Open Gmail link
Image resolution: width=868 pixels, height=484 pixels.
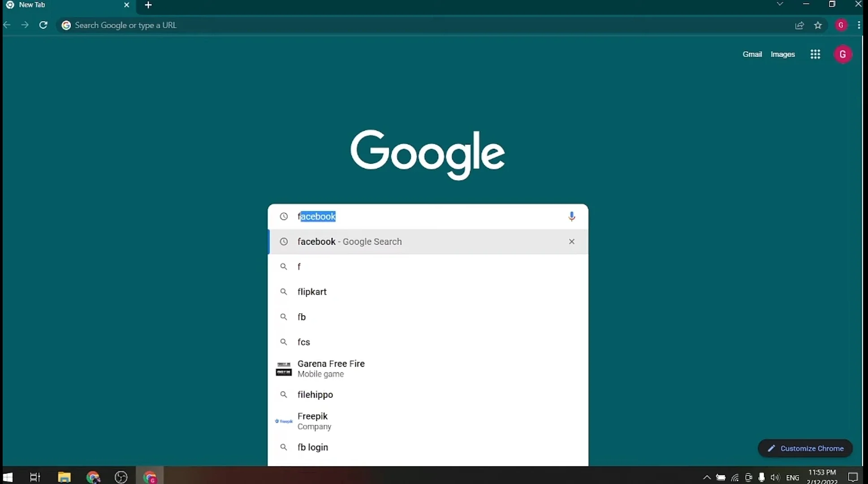752,54
